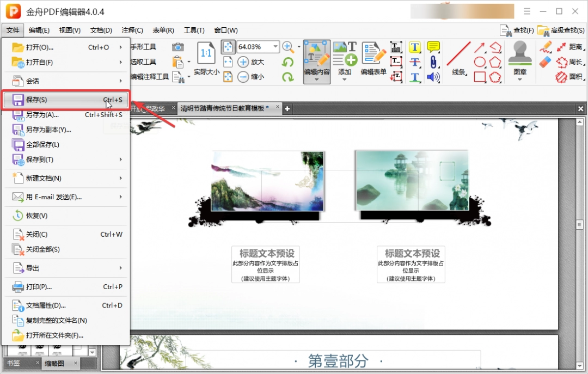This screenshot has width=588, height=374.
Task: Choose 导出 from the File menu
Action: (33, 268)
